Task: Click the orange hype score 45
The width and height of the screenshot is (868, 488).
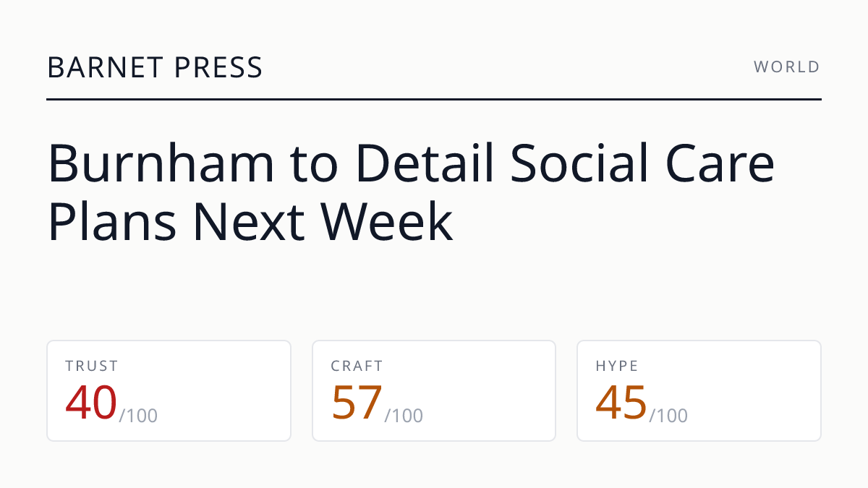Action: [621, 403]
